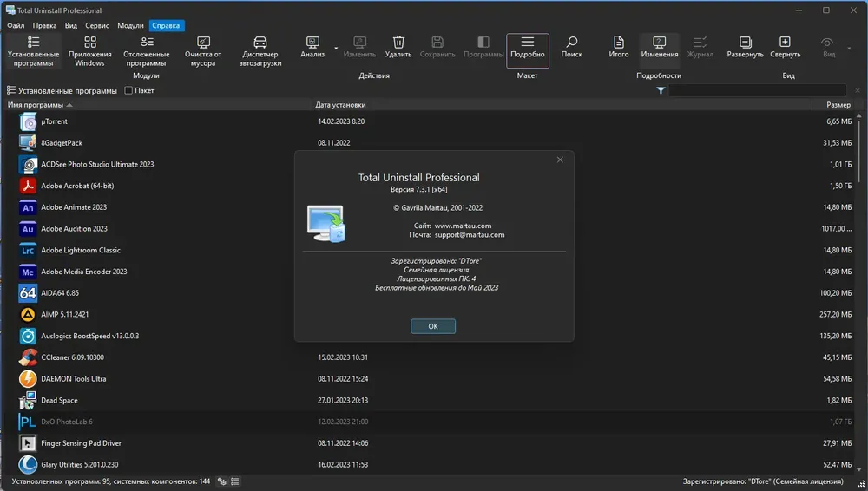Open the Очистка от мусора tool
Viewport: 868px width, 491px height.
click(x=203, y=51)
